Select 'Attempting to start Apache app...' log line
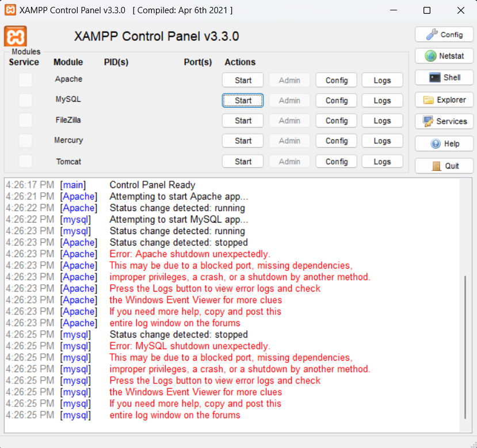The width and height of the screenshot is (477, 448). click(179, 197)
